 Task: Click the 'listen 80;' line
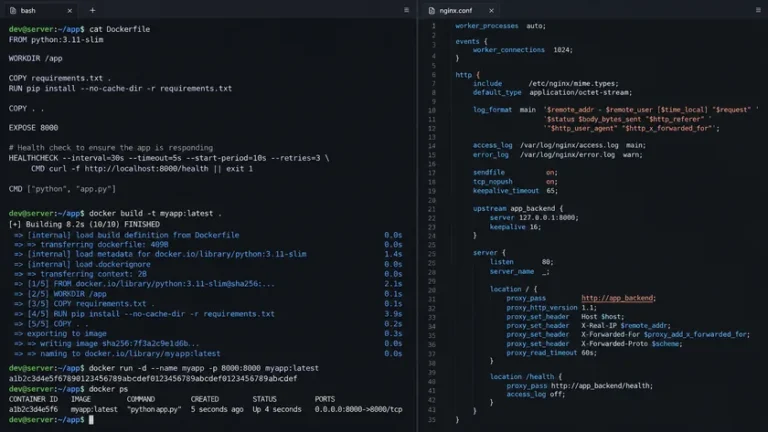click(522, 262)
